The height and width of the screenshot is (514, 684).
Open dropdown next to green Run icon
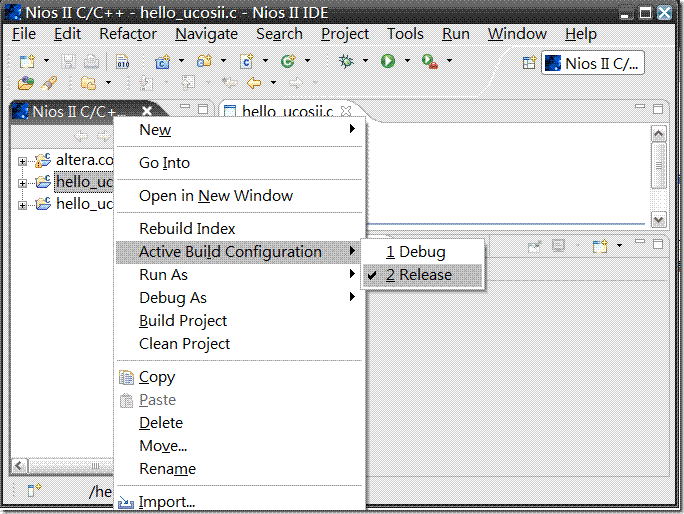pyautogui.click(x=407, y=61)
